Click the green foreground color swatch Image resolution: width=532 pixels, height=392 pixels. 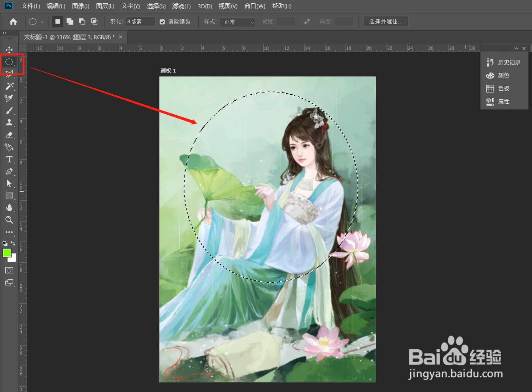(7, 253)
